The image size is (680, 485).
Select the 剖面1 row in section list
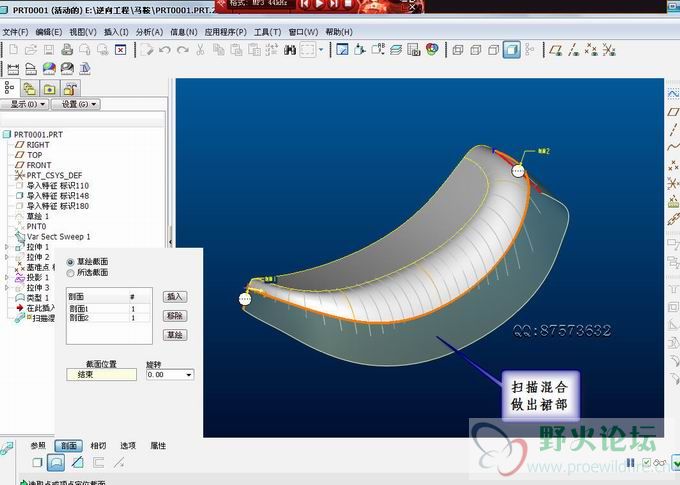pyautogui.click(x=109, y=308)
